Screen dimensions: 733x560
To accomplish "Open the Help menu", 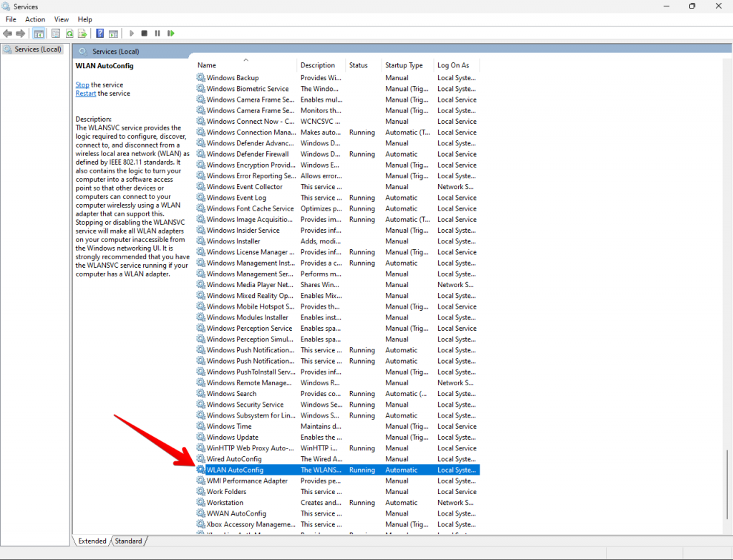I will [x=84, y=19].
